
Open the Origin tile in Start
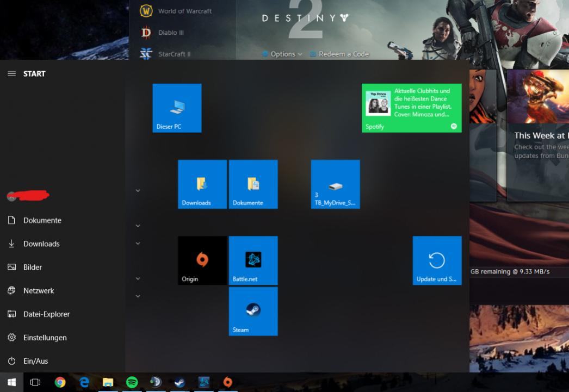tap(202, 260)
